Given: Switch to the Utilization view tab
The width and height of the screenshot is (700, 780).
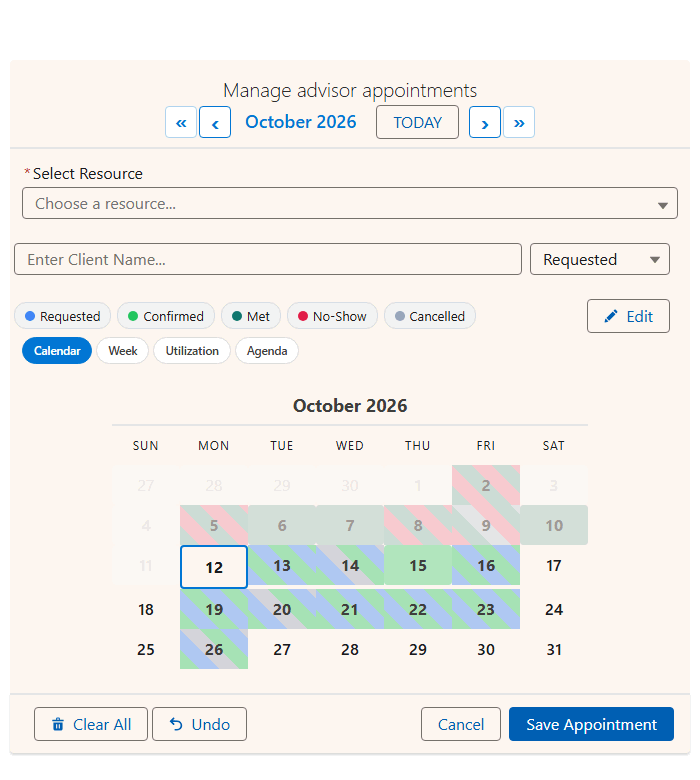Looking at the screenshot, I should coord(192,351).
